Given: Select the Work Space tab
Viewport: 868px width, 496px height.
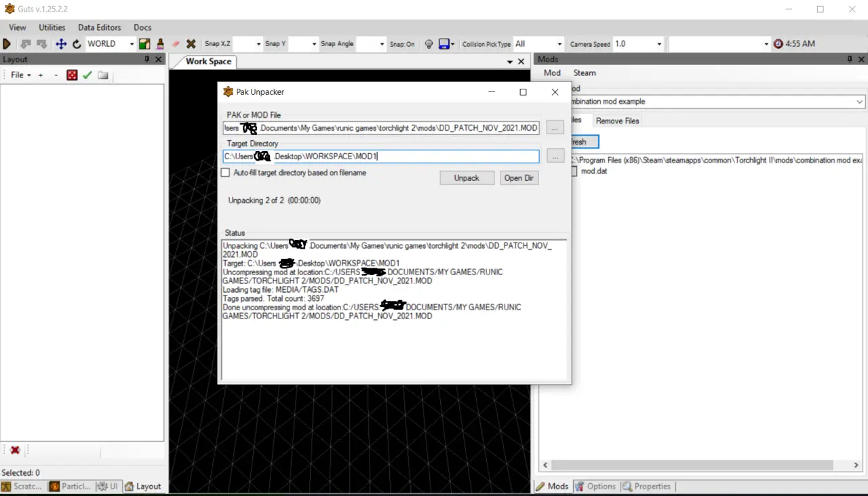Looking at the screenshot, I should tap(209, 62).
